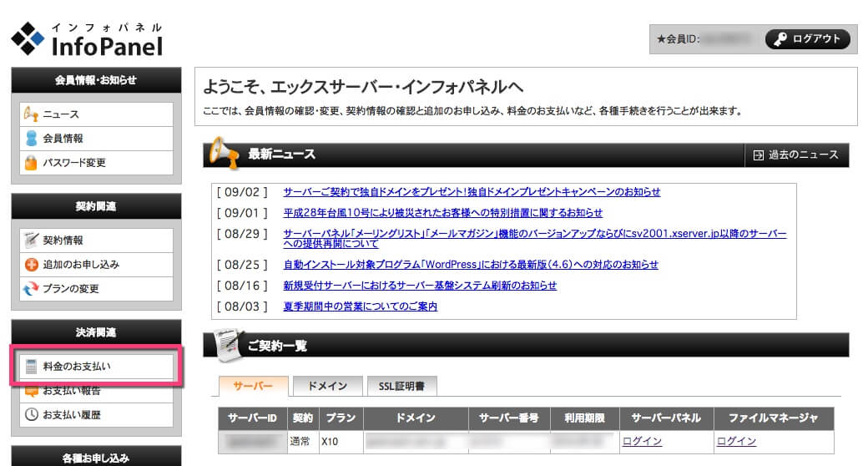Open お支払い報告 menu item

point(96,391)
